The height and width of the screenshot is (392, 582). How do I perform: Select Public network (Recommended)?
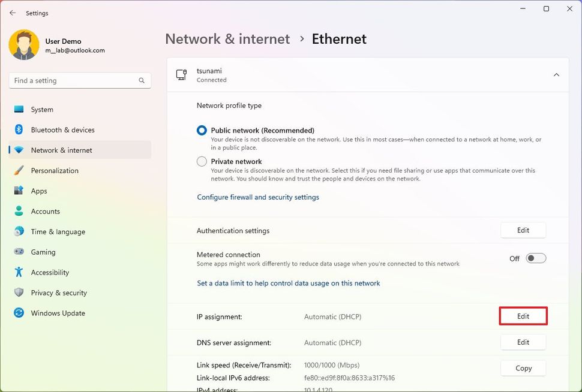pos(201,130)
